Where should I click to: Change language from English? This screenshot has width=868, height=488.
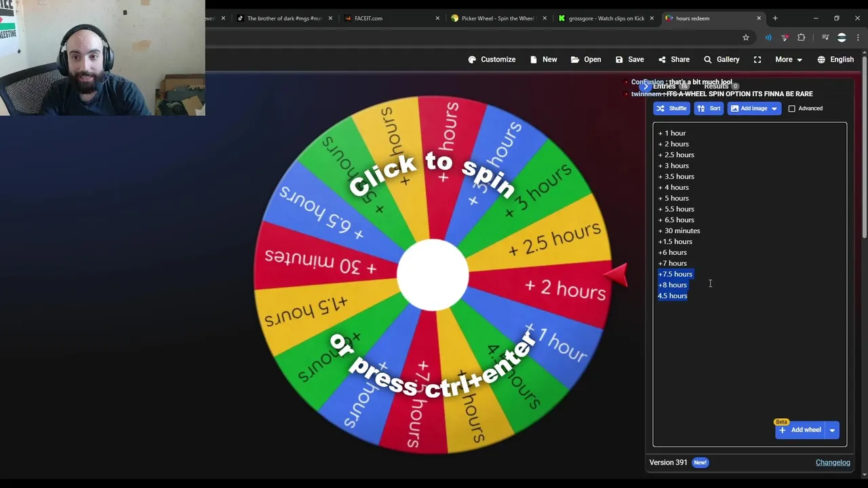pos(835,60)
